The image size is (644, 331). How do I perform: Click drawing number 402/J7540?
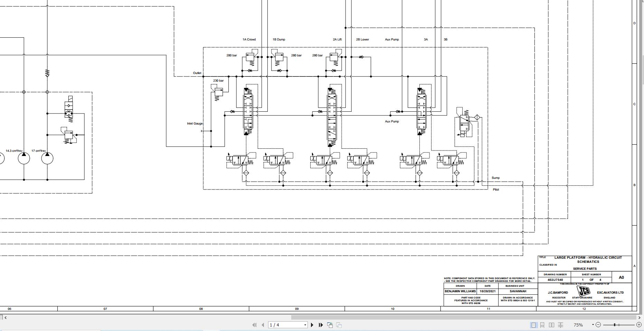click(x=555, y=280)
